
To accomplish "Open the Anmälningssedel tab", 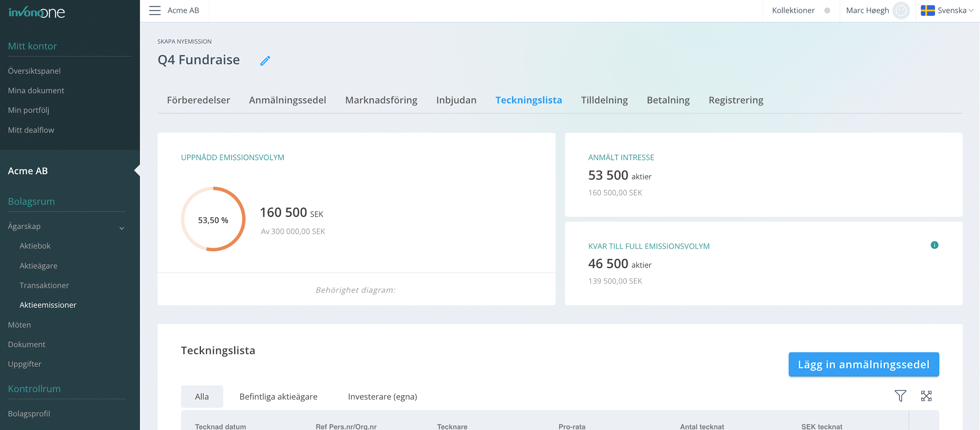I will [x=287, y=100].
